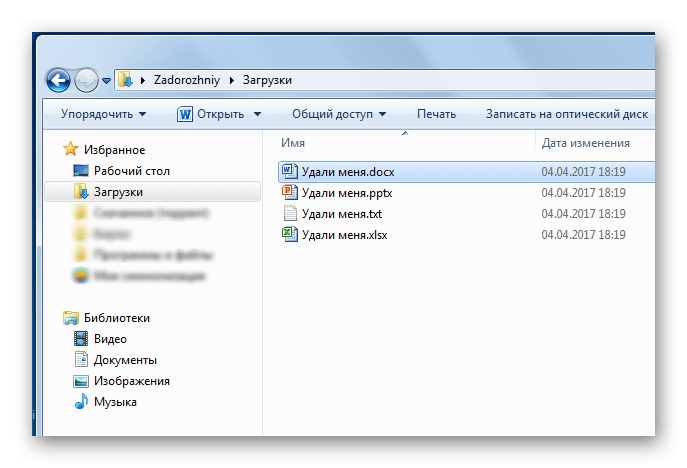687x468 pixels.
Task: Open the Музыка library icon
Action: pyautogui.click(x=81, y=401)
